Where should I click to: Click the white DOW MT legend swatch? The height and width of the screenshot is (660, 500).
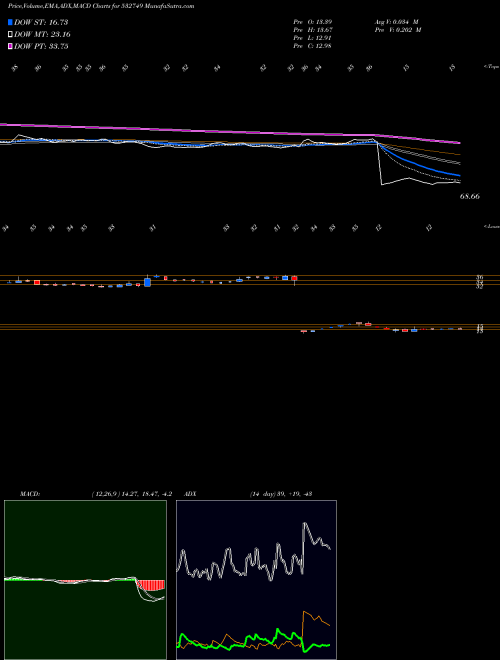click(x=10, y=34)
